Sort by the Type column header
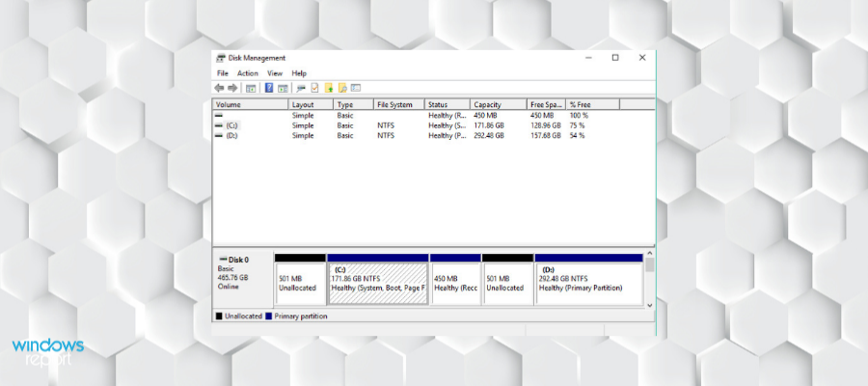The image size is (868, 386). [x=354, y=104]
